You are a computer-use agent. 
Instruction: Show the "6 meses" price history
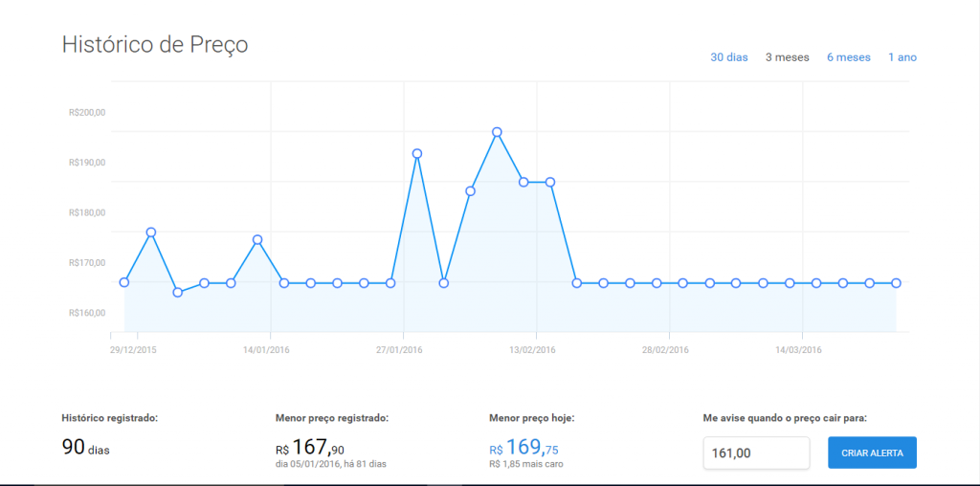848,57
